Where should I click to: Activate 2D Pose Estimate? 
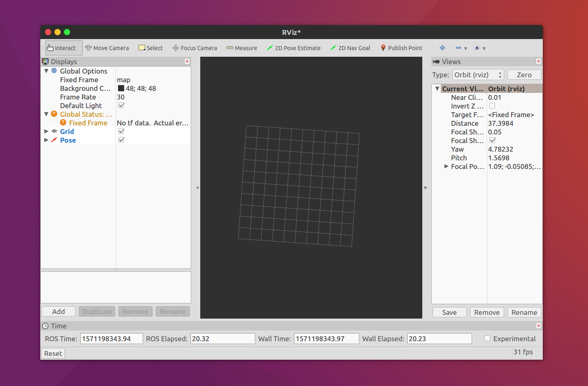coord(294,48)
